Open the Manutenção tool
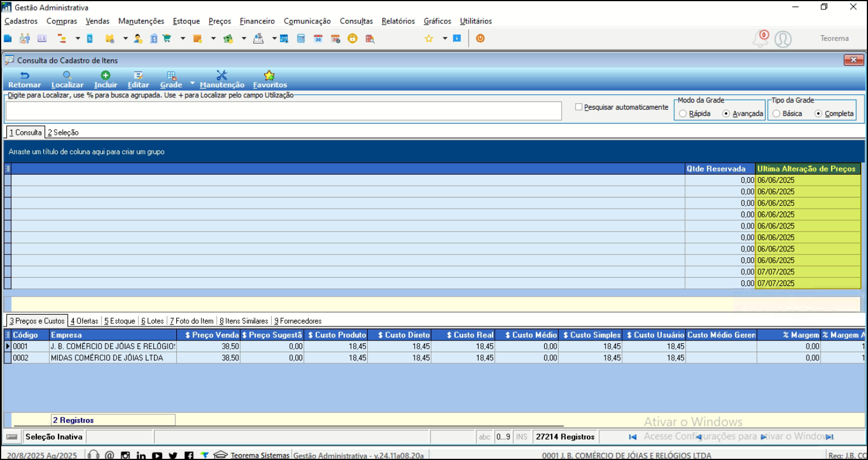The image size is (868, 460). [222, 80]
